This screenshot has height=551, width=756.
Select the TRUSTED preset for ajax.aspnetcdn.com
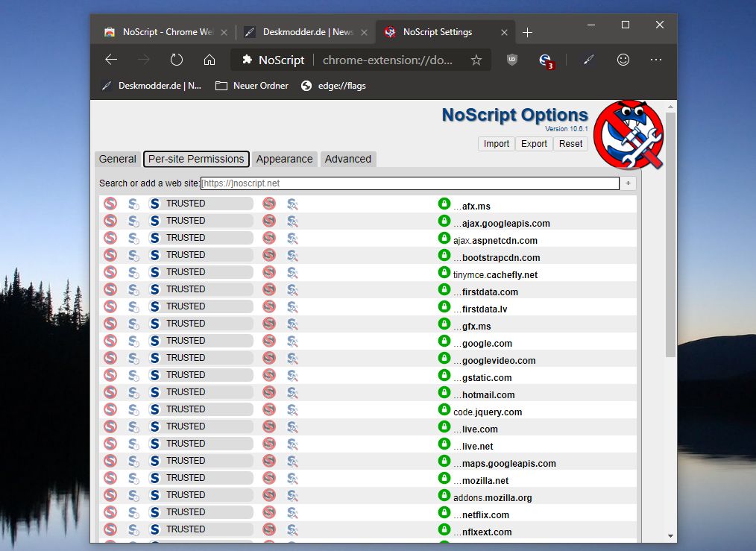click(x=201, y=238)
